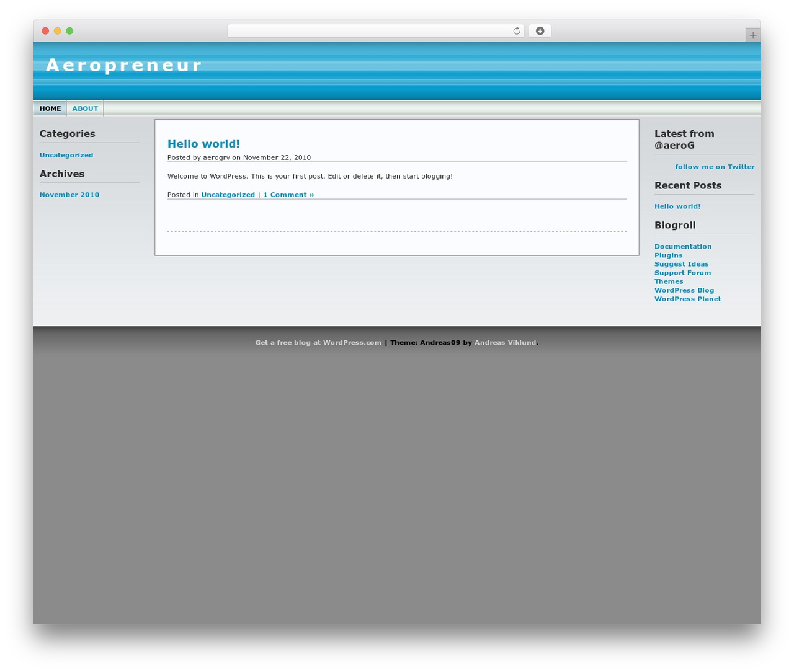This screenshot has width=794, height=672.
Task: Click Theme: Andreas09 footer text
Action: coord(425,343)
